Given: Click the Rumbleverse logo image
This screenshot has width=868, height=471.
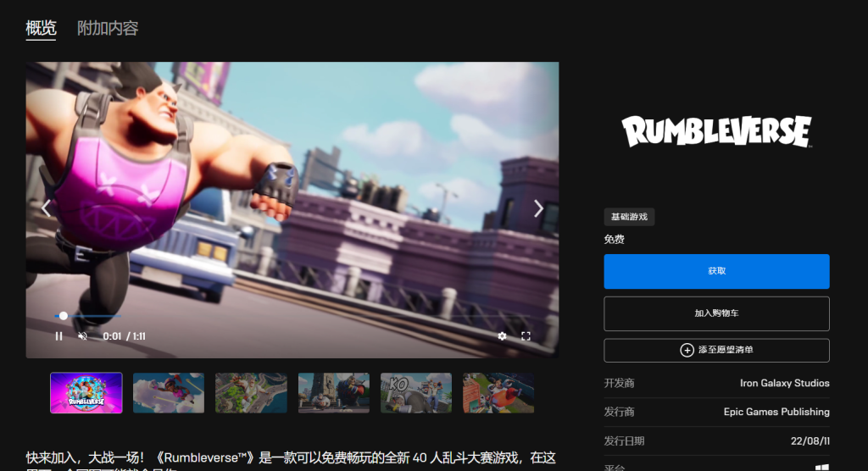Looking at the screenshot, I should (716, 131).
